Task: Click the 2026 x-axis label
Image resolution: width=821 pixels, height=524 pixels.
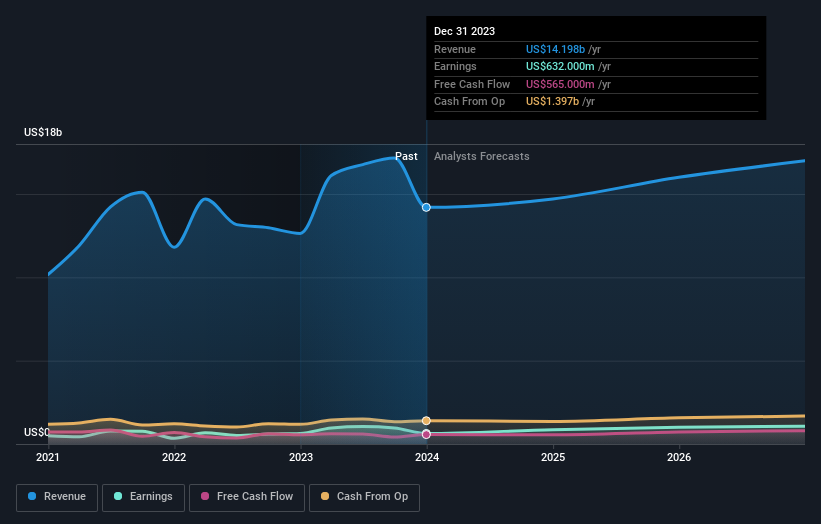Action: pos(679,457)
